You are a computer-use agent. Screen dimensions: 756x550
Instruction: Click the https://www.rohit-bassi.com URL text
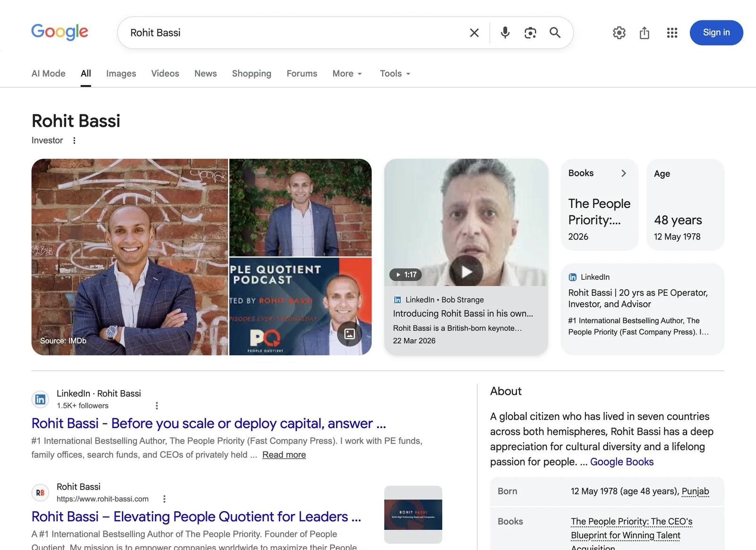[103, 499]
